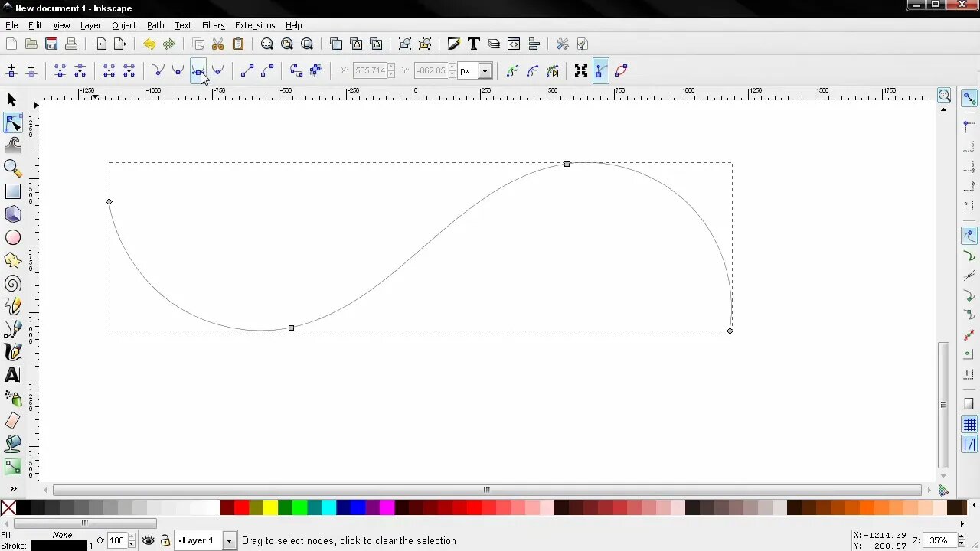
Task: Open the XML editor icon
Action: 514,44
